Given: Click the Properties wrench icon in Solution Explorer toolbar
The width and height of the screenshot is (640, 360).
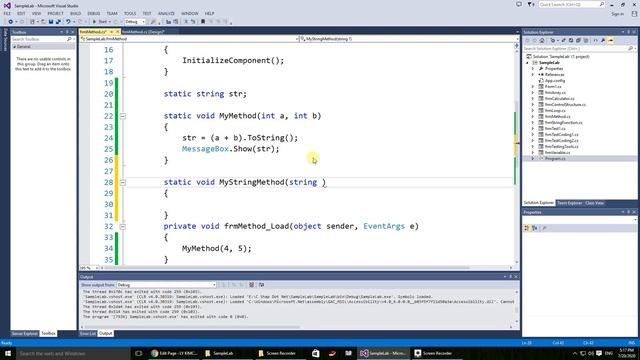Looking at the screenshot, I should tap(602, 40).
